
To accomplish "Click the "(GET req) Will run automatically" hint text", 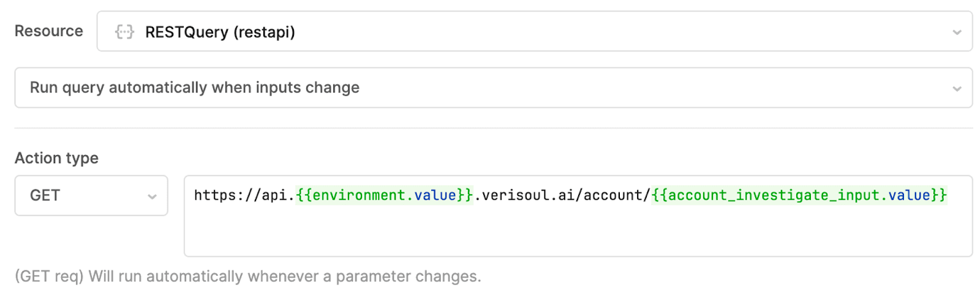I will coord(248,276).
